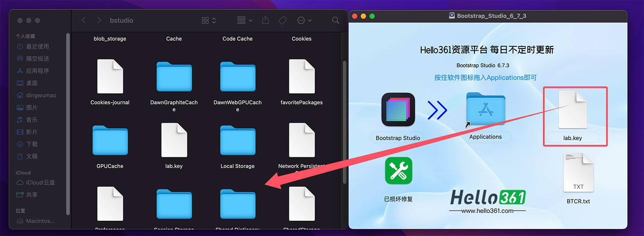Click the Finder forward arrow button
This screenshot has height=236, width=644.
point(99,20)
